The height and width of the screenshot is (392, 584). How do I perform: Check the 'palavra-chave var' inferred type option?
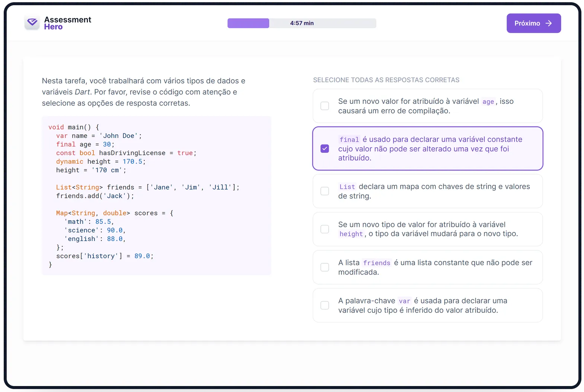[x=325, y=305]
